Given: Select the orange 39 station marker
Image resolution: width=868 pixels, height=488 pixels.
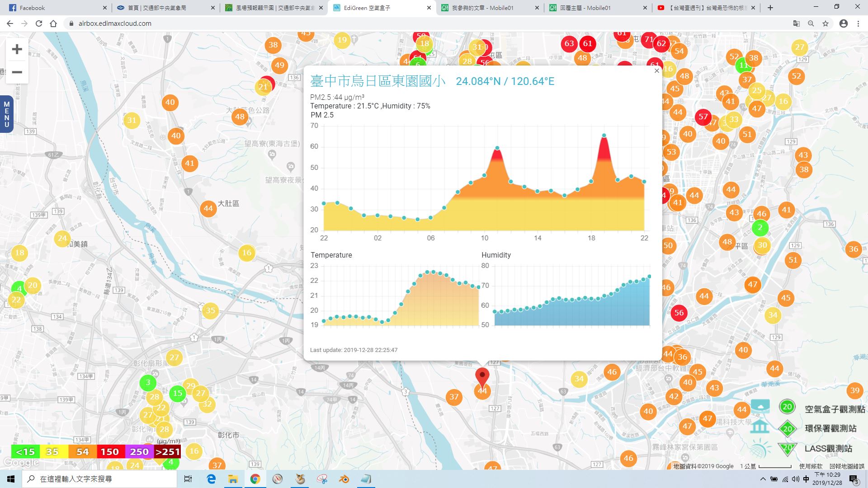Looking at the screenshot, I should coord(854,391).
